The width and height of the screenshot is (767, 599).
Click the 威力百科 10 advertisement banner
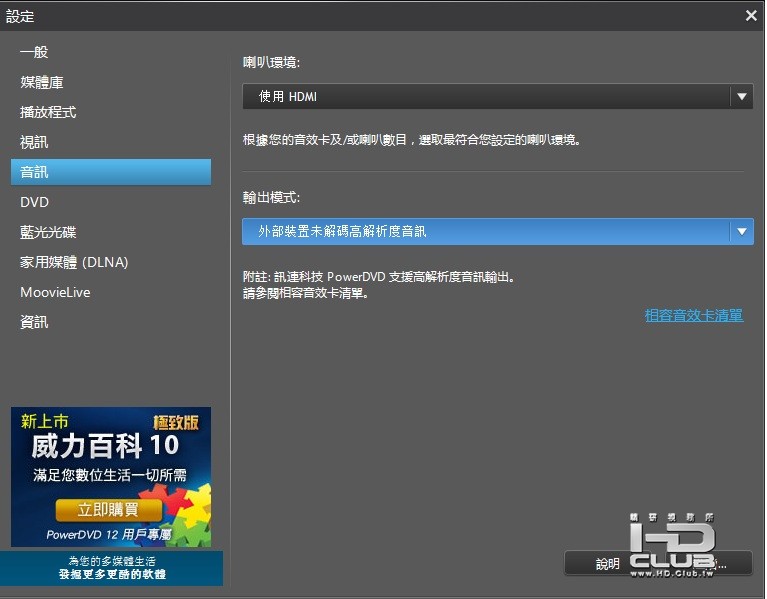(x=111, y=477)
